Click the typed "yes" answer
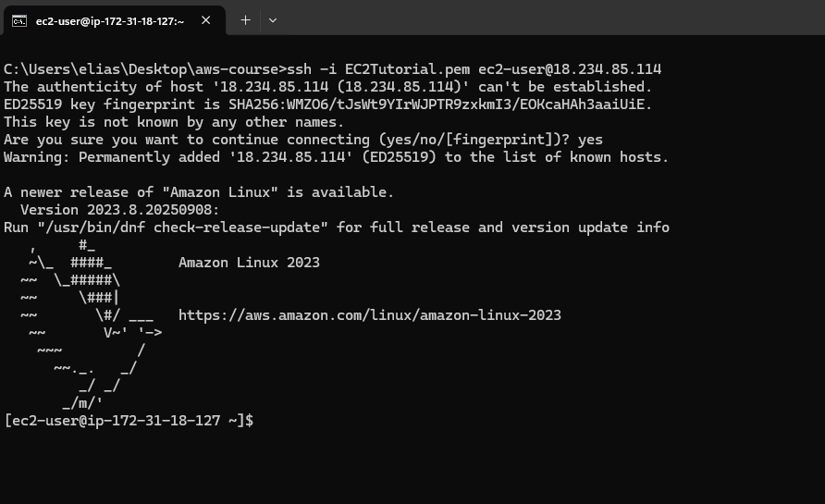This screenshot has height=504, width=825. [589, 140]
